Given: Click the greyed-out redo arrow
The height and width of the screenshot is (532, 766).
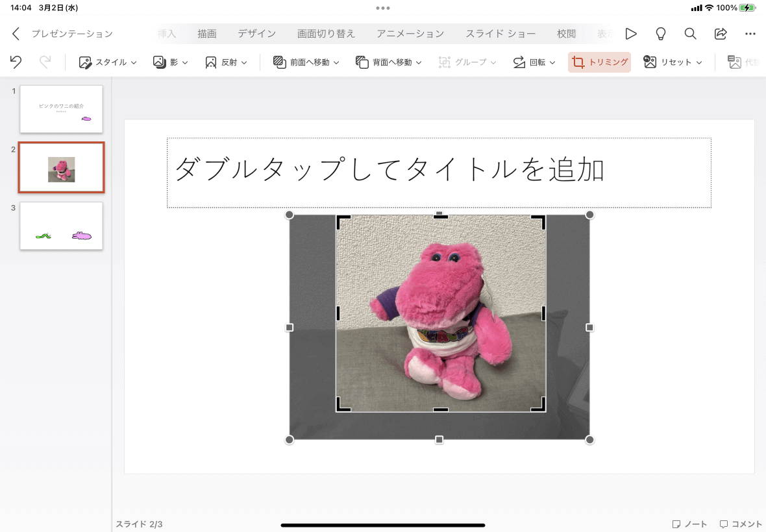Looking at the screenshot, I should (45, 62).
